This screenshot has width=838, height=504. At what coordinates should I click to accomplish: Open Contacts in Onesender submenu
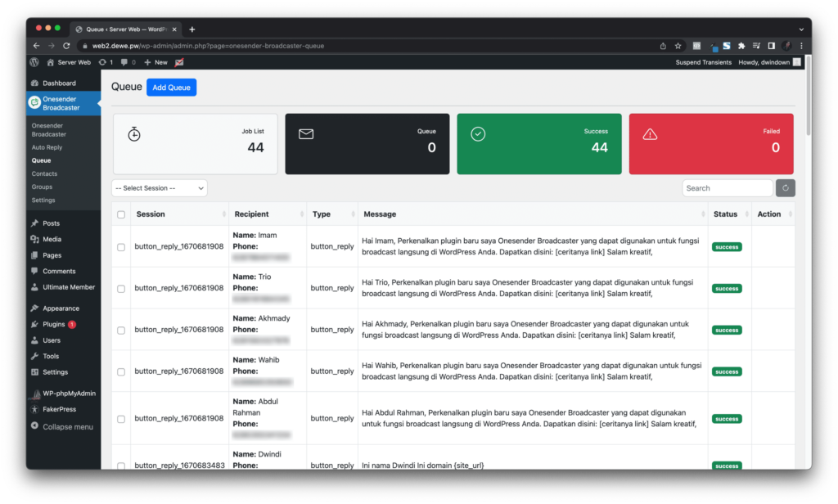[44, 173]
